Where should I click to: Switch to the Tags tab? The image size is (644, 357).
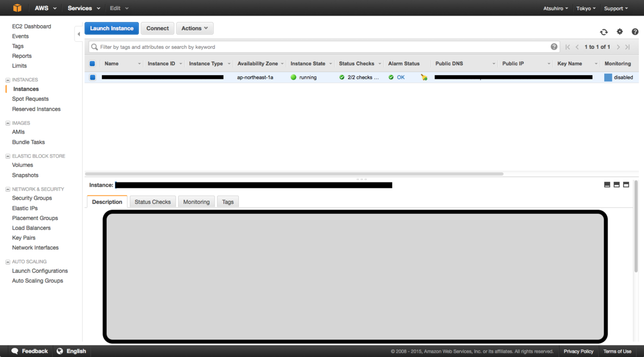tap(228, 202)
